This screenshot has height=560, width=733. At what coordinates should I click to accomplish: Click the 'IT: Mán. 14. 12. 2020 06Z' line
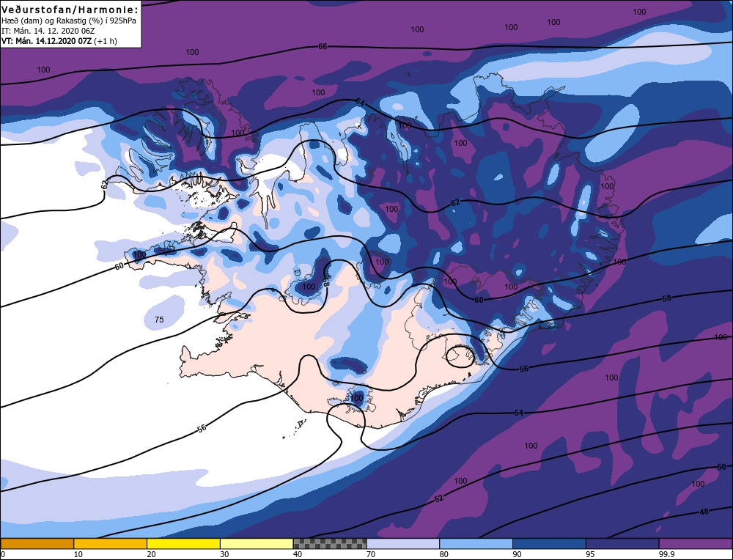[48, 32]
